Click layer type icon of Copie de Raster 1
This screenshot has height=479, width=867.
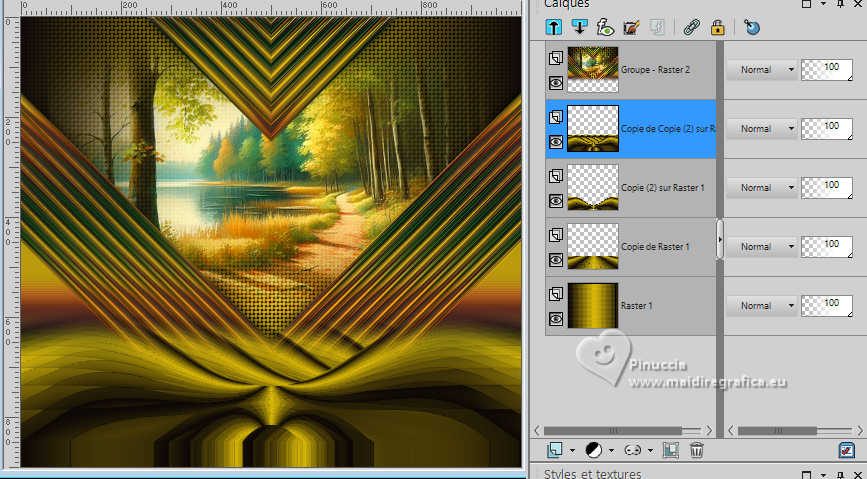(556, 235)
